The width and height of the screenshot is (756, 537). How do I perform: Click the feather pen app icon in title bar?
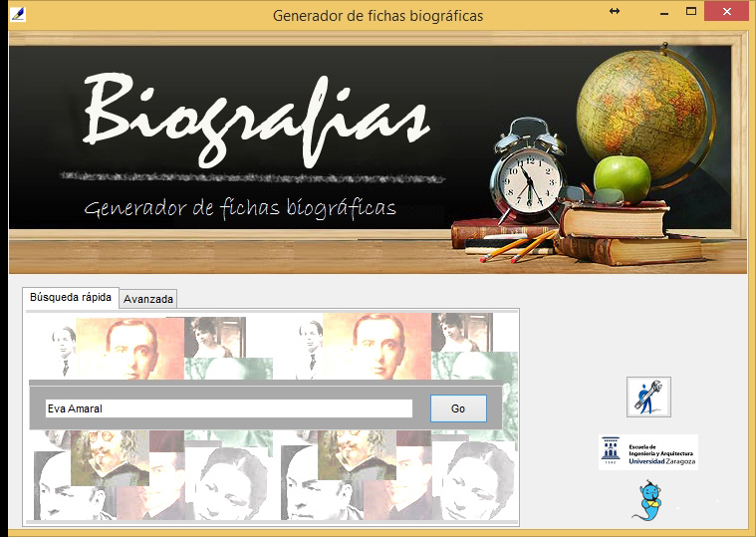[x=18, y=14]
